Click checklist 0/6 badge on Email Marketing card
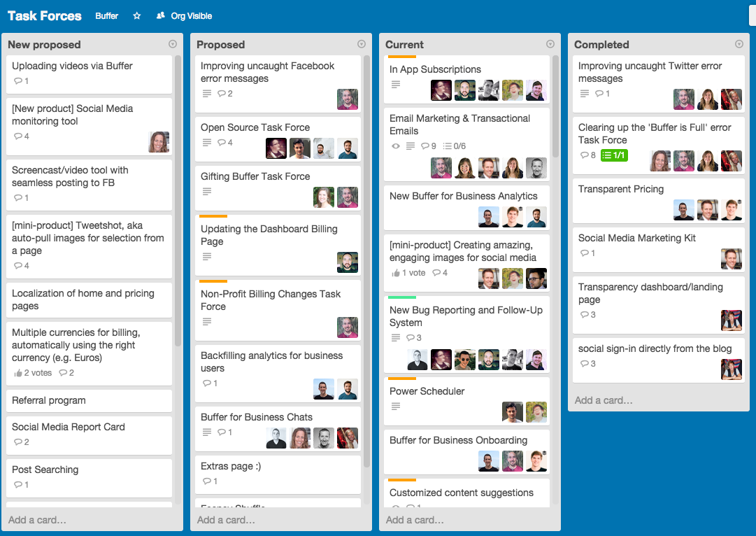The width and height of the screenshot is (756, 536). coord(454,146)
